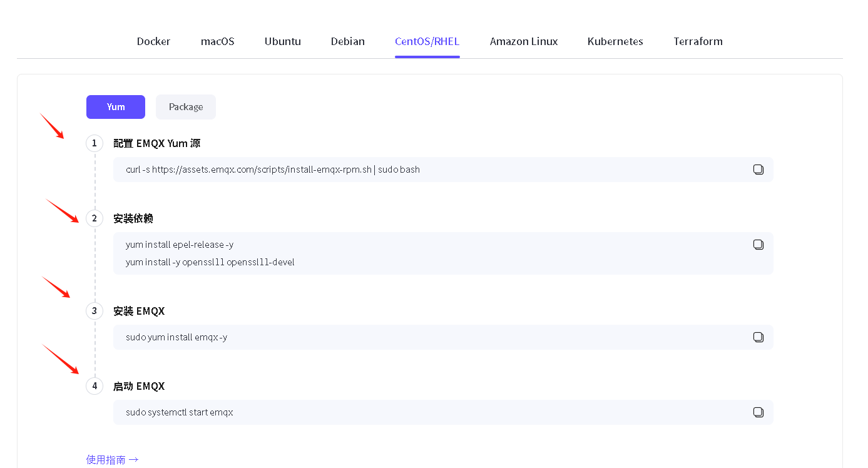Open the Amazon Linux tab
Viewport: 868px width, 468px height.
523,41
